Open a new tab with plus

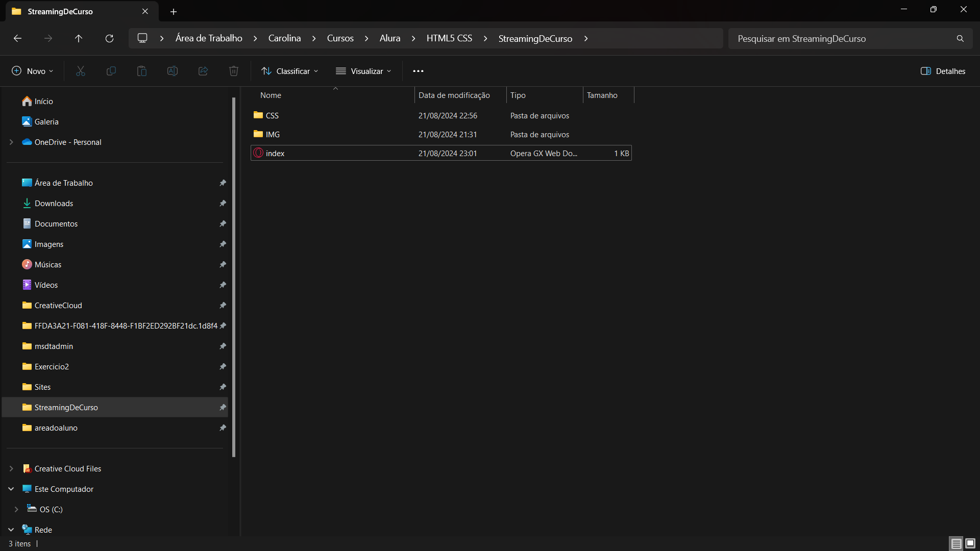(x=174, y=11)
